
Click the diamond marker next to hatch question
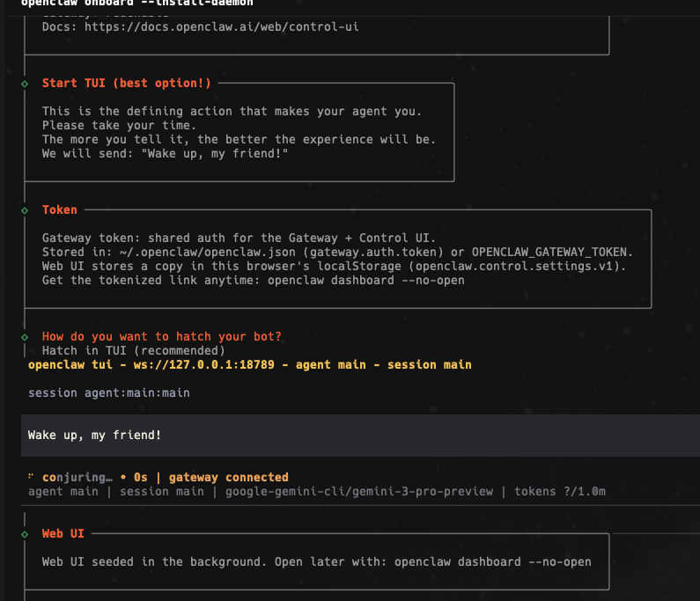[x=25, y=337]
